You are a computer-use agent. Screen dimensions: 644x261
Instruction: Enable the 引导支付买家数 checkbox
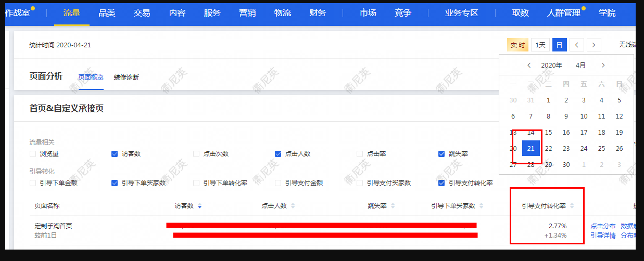click(360, 183)
